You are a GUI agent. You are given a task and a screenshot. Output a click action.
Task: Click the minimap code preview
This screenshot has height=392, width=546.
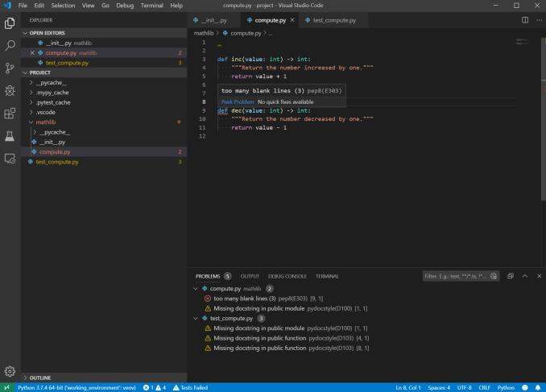coord(523,42)
